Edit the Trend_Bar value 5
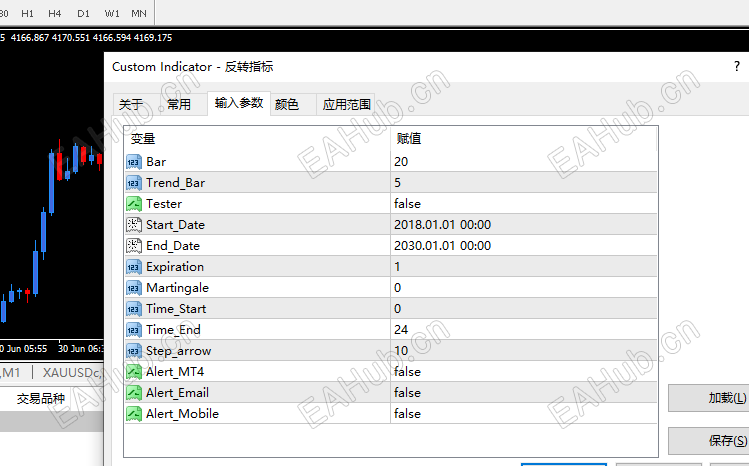This screenshot has height=466, width=749. pos(524,183)
